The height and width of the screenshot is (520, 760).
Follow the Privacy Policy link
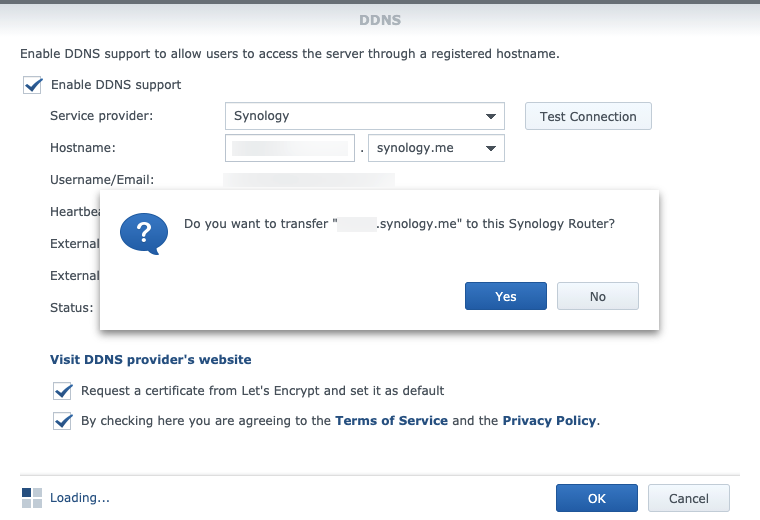coord(549,421)
